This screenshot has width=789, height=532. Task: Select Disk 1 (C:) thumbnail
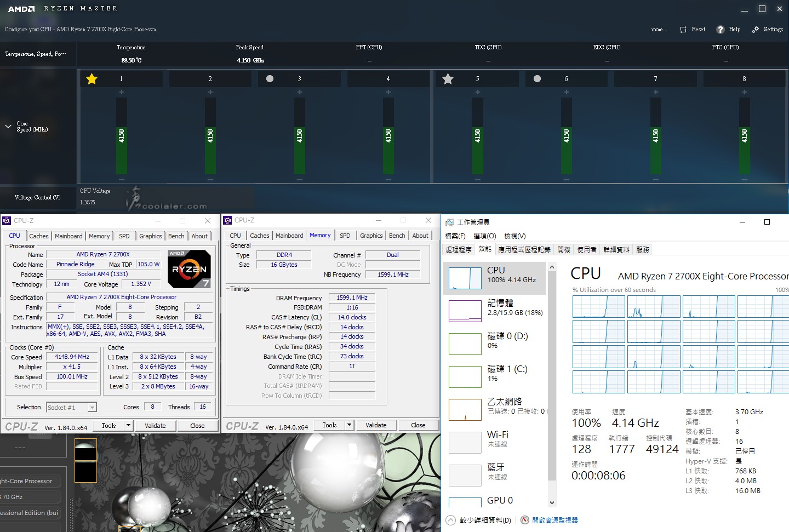click(x=465, y=377)
